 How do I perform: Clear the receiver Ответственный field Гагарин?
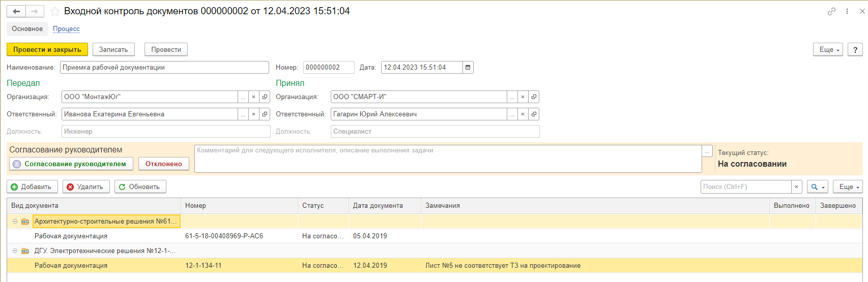click(523, 114)
